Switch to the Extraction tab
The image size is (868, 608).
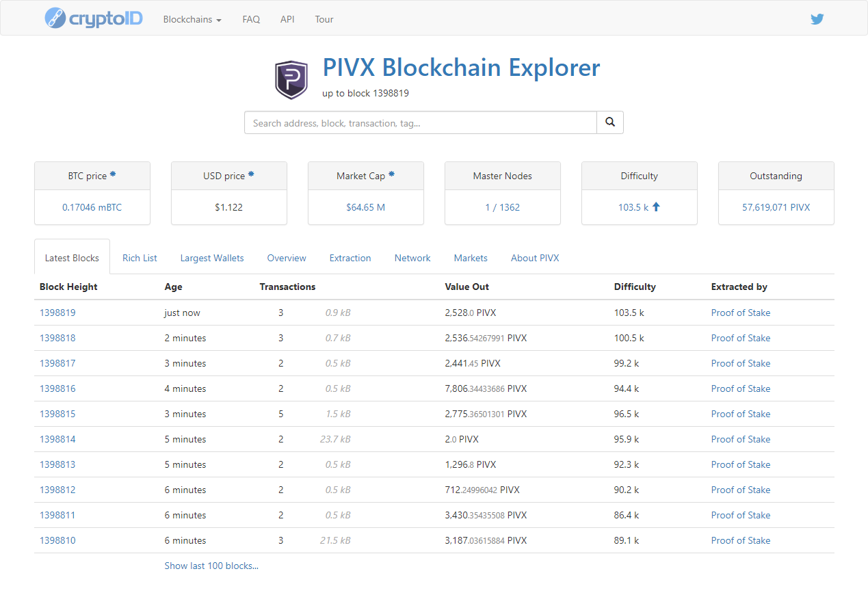click(x=350, y=258)
